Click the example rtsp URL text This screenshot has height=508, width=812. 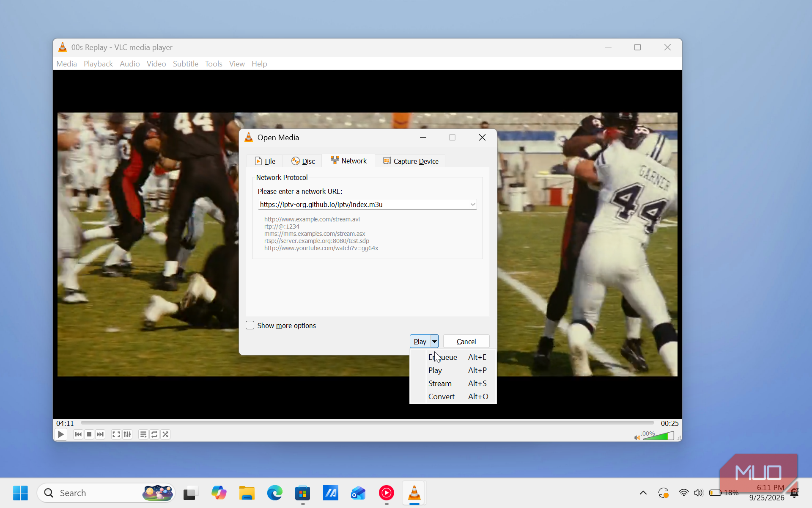coord(317,241)
